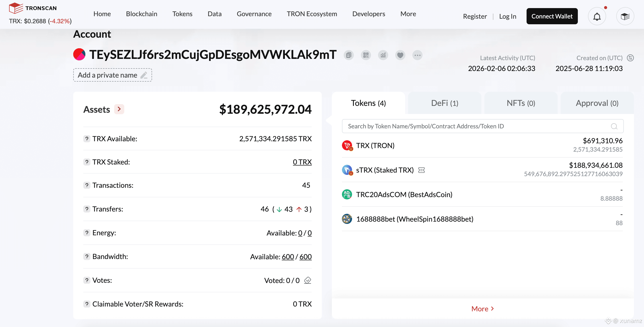This screenshot has height=327, width=644.
Task: Expand the Assets arrow
Action: pyautogui.click(x=119, y=109)
